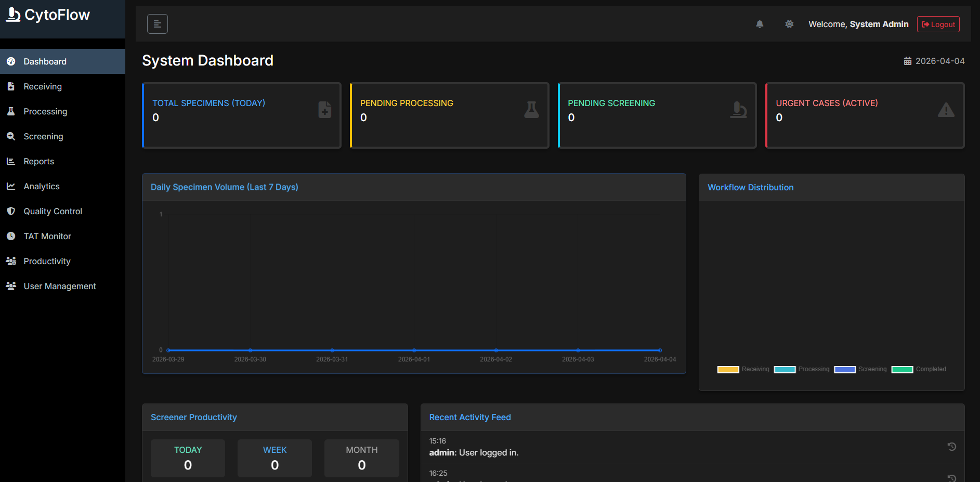The image size is (980, 482).
Task: Click the CytoFlow logo link
Action: 48,15
